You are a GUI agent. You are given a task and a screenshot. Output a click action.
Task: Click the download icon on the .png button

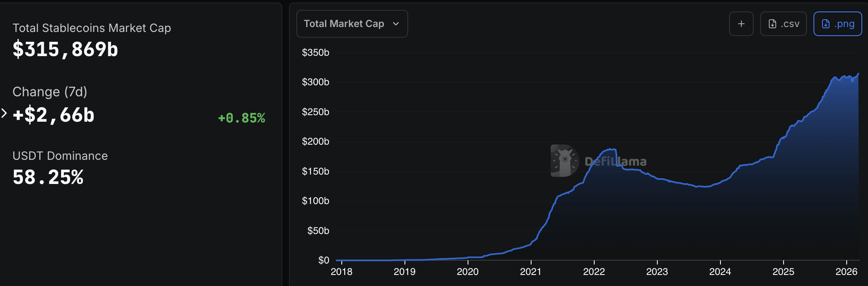pos(826,24)
